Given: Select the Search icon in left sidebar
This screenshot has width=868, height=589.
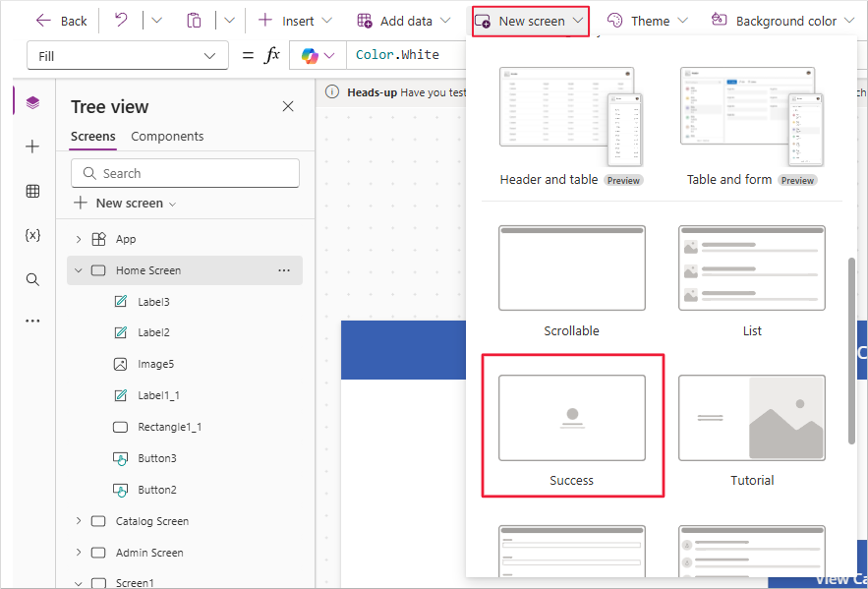Looking at the screenshot, I should (32, 279).
